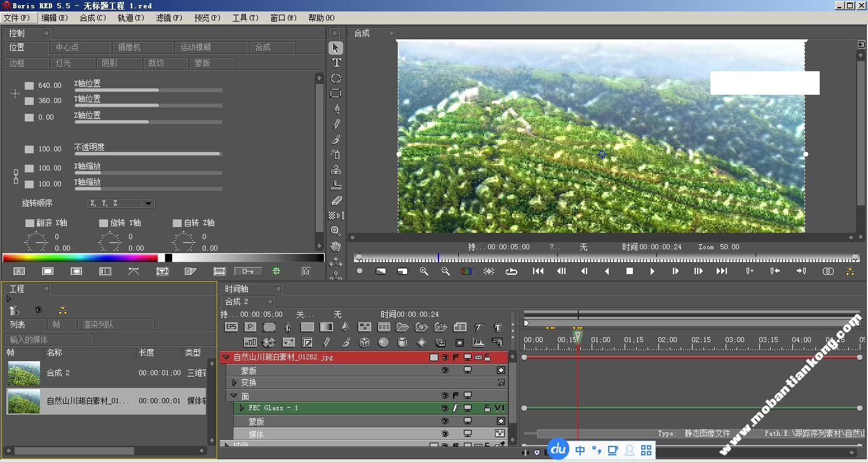Switch to the 中心点 tab
Viewport: 868px width, 463px height.
(81, 48)
